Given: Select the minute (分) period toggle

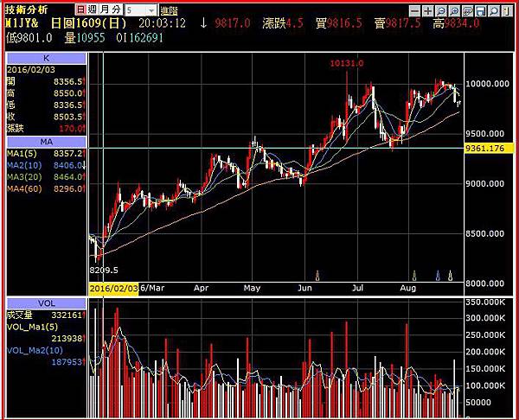Looking at the screenshot, I should tap(116, 10).
